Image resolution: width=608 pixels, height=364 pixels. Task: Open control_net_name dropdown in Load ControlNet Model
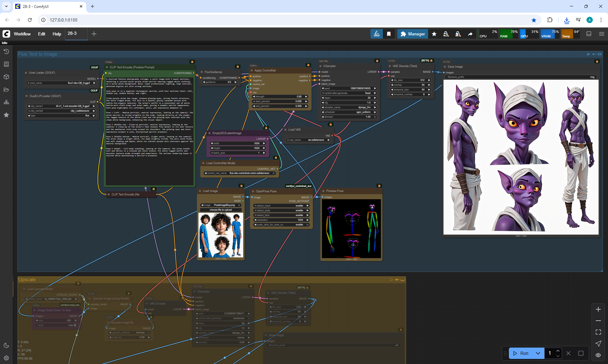click(239, 173)
